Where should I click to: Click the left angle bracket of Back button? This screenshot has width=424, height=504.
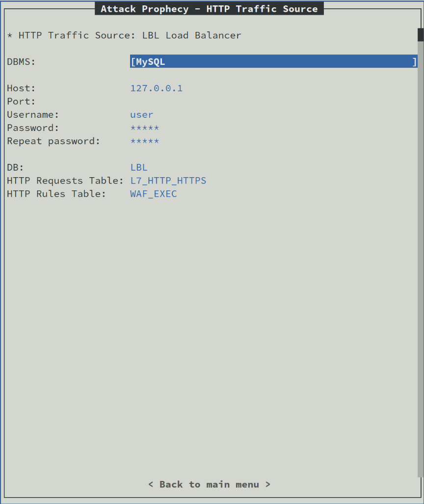(151, 484)
